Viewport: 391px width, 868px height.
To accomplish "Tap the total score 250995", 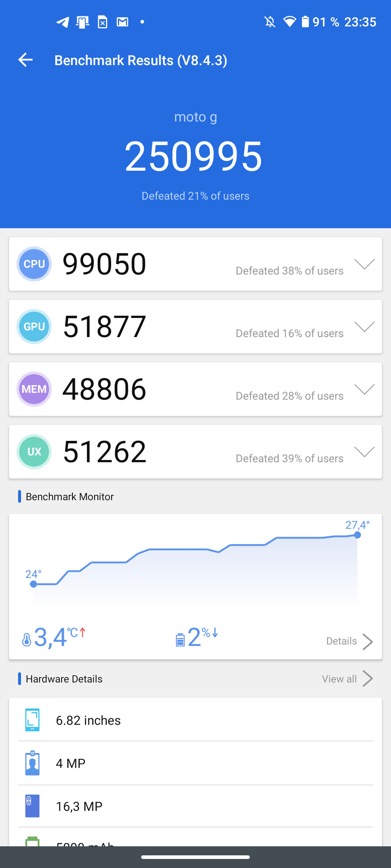I will pyautogui.click(x=194, y=156).
